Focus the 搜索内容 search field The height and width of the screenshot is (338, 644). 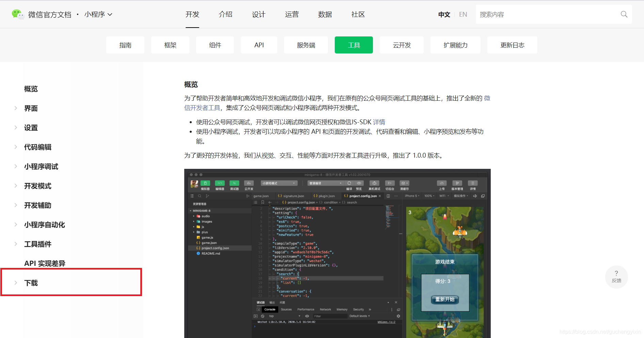click(x=554, y=14)
